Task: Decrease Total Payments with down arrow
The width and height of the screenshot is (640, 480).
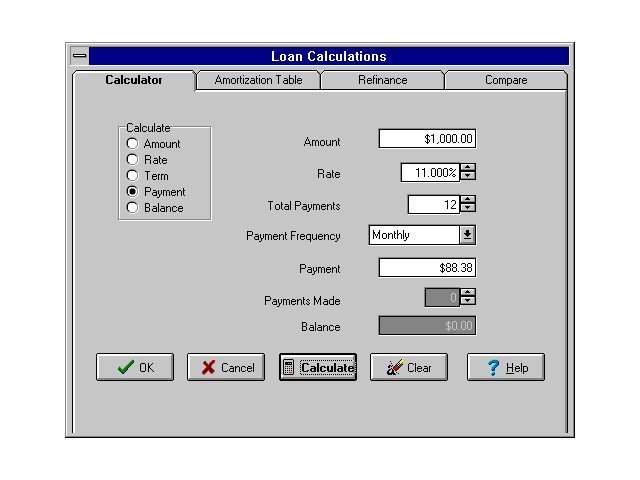Action: click(468, 209)
